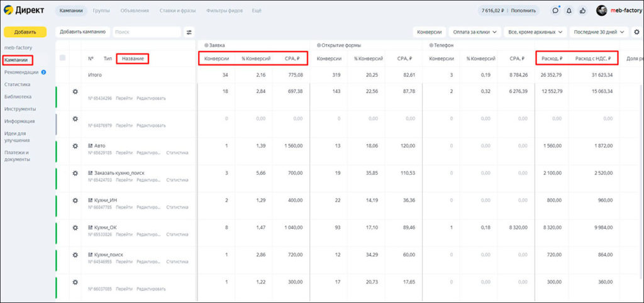Open Статистика link for Авто campaign
This screenshot has width=644, height=303.
(x=177, y=153)
